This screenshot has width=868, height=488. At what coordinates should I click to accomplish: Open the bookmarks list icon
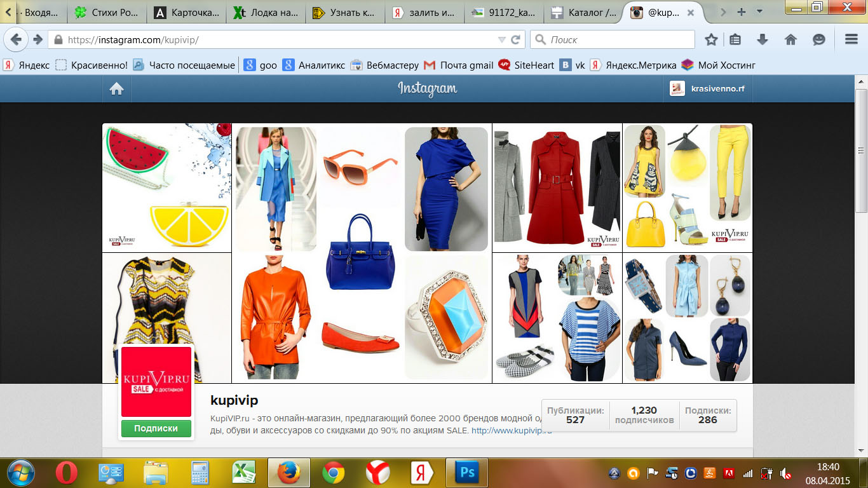pyautogui.click(x=735, y=39)
